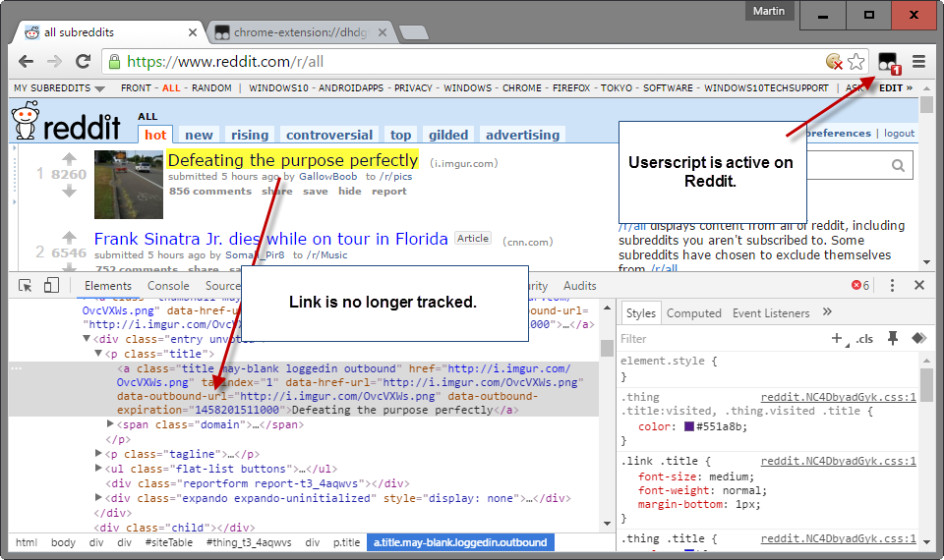Screen dimensions: 944x560
Task: Bookmark this page with the star icon
Action: pos(856,61)
